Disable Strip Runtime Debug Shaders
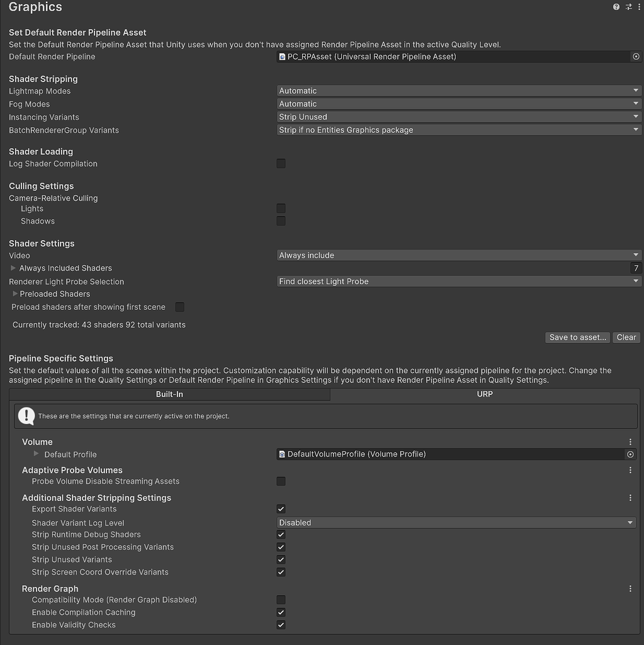 (x=280, y=534)
